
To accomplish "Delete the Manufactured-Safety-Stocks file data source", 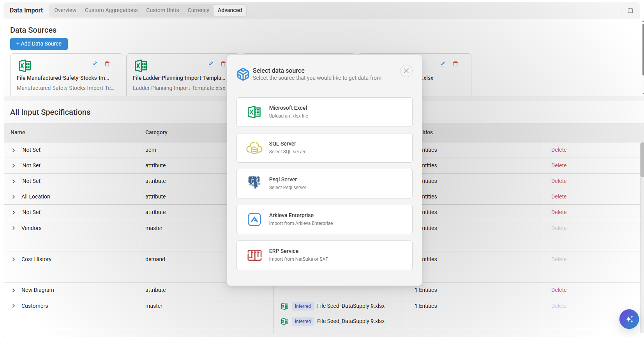I will 107,64.
